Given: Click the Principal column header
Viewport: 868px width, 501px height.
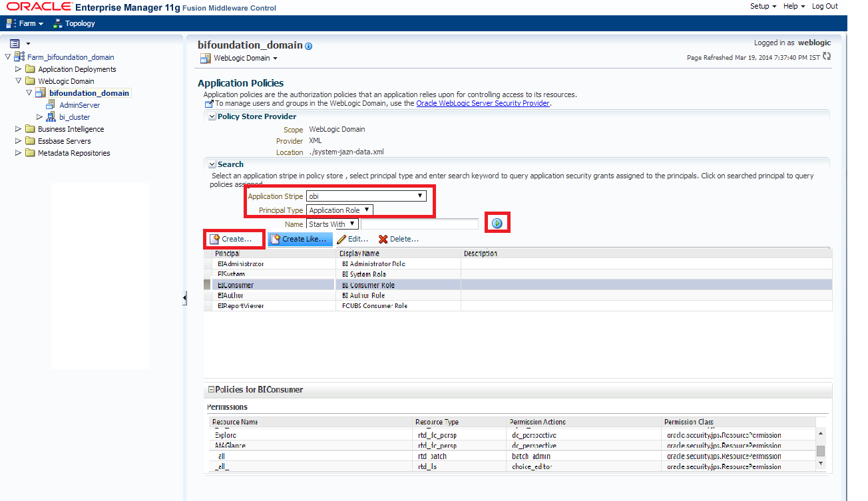Looking at the screenshot, I should (274, 253).
